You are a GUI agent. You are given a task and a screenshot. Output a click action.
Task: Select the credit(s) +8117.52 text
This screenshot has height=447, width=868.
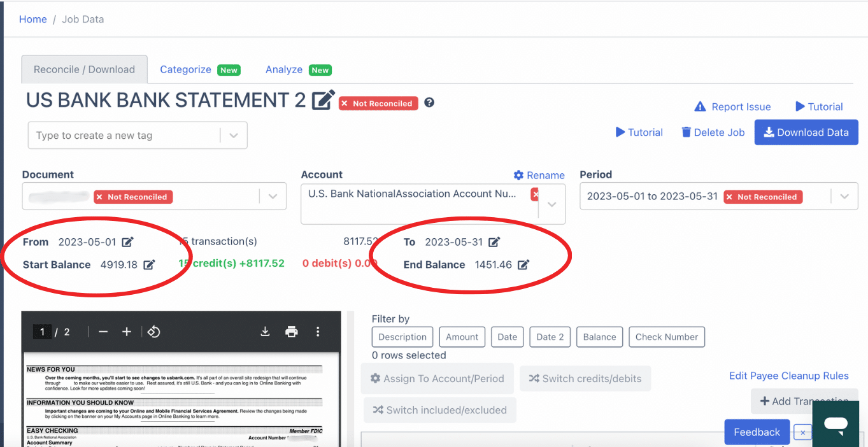coord(231,263)
